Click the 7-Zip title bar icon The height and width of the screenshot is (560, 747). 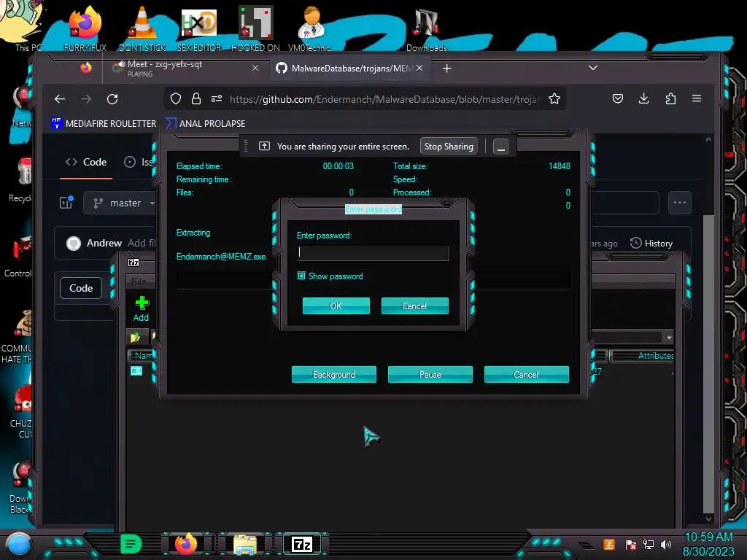134,262
